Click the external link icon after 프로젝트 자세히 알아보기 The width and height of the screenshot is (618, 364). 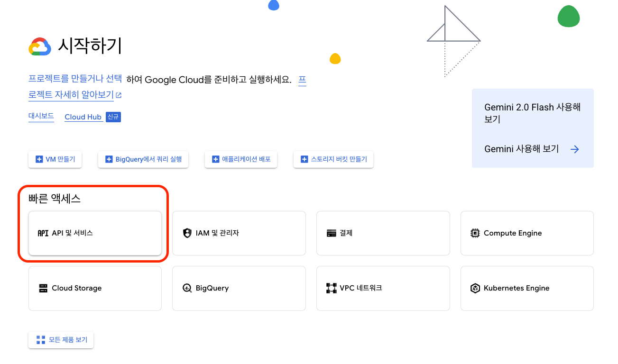click(119, 95)
